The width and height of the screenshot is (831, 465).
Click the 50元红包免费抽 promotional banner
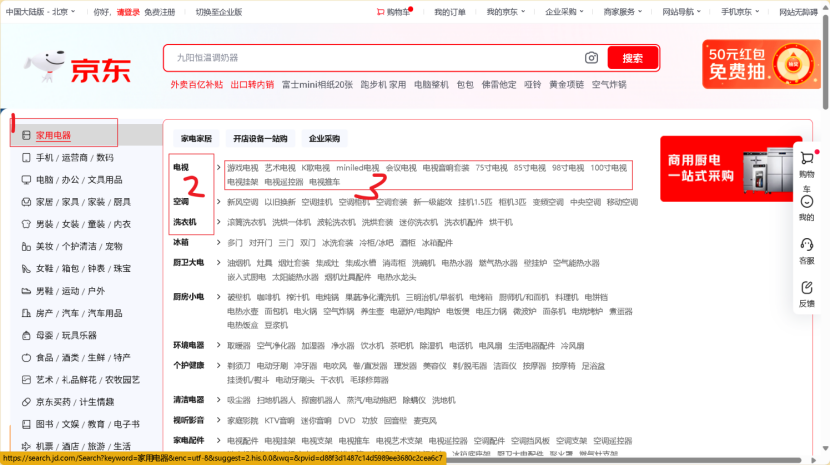tap(761, 64)
